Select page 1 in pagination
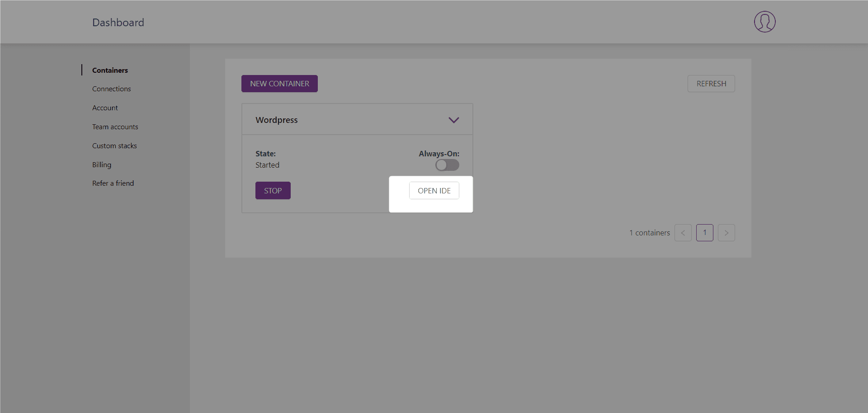Viewport: 868px width, 413px height. coord(704,233)
